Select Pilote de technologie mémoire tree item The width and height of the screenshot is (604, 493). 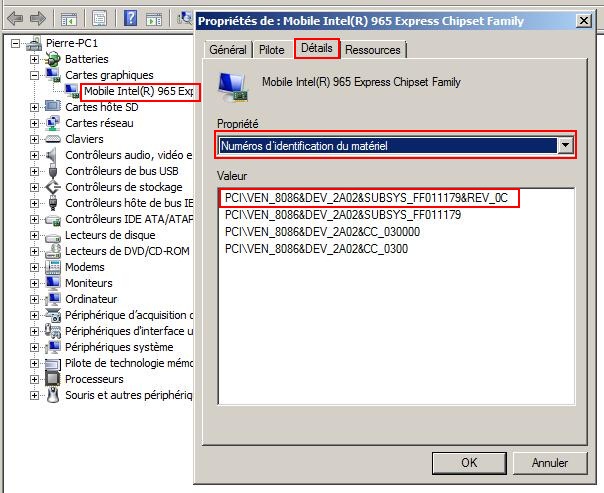tap(129, 363)
